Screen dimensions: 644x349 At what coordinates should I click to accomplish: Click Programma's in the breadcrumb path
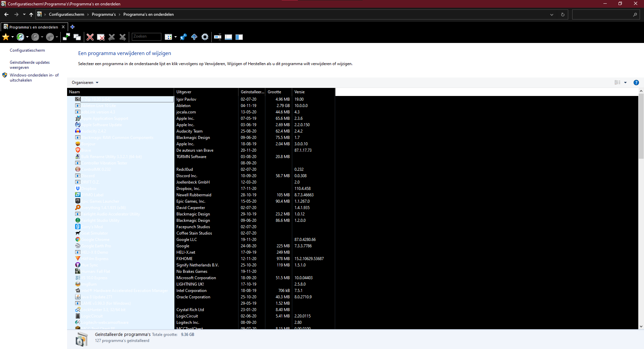tap(104, 14)
